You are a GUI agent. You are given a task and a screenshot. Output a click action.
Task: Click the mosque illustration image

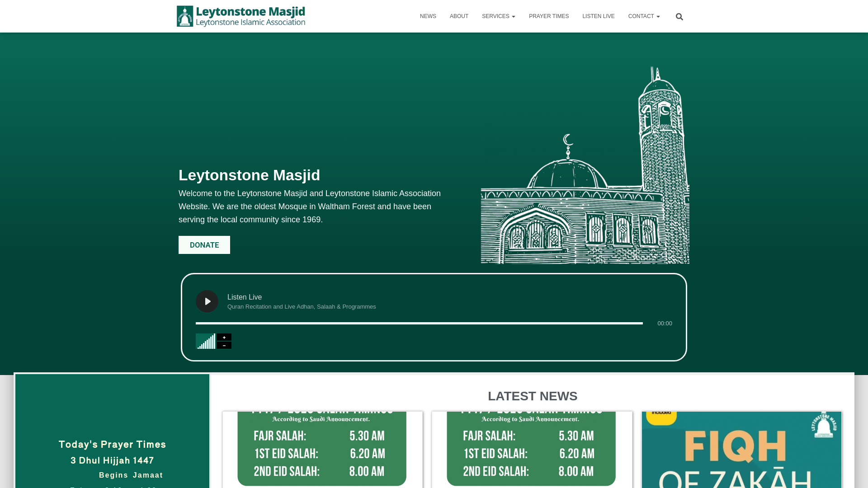coord(585,165)
